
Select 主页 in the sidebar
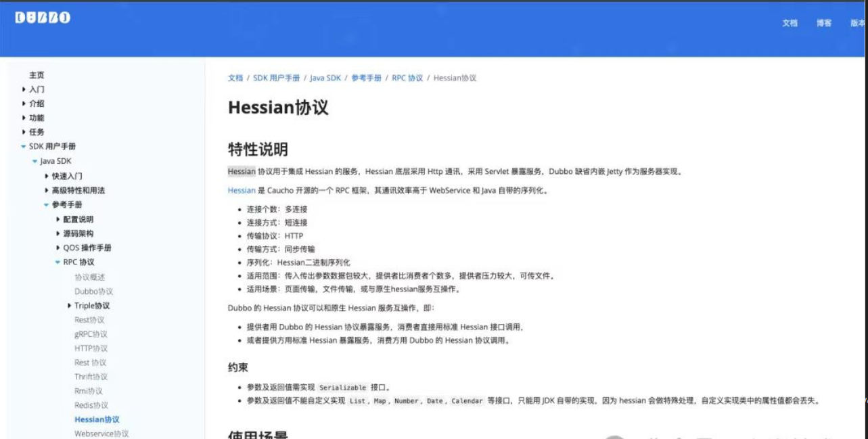coord(37,75)
